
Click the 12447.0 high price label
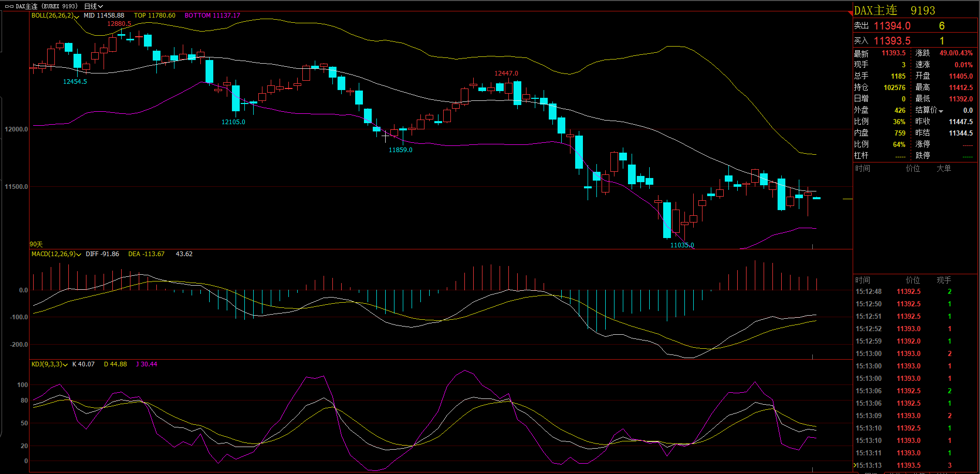(506, 73)
